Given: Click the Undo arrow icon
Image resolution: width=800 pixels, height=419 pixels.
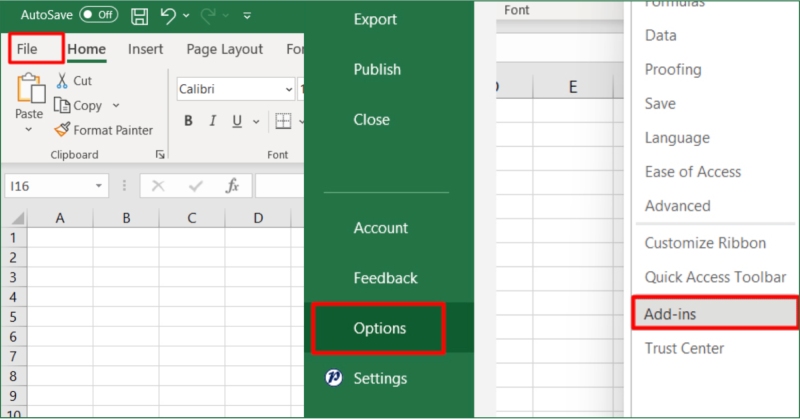Looking at the screenshot, I should 168,16.
